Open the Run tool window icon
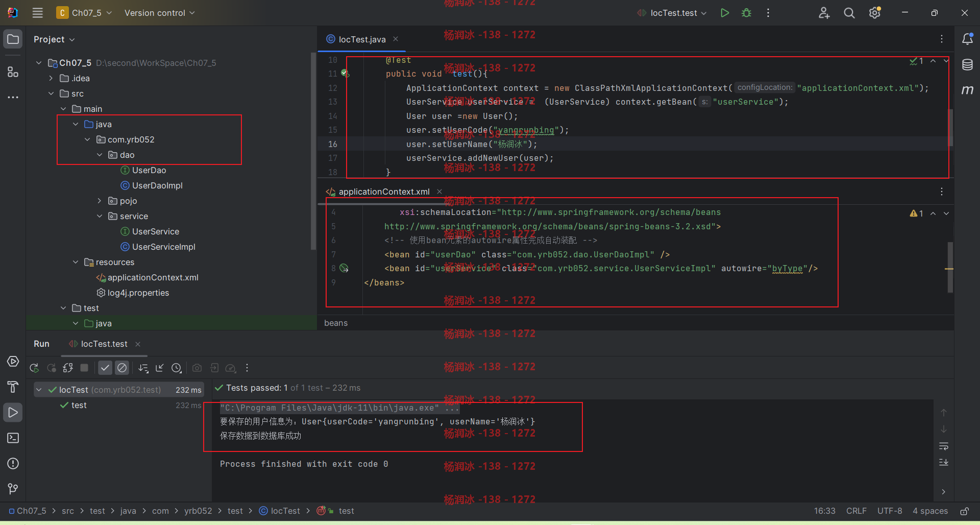Screen dimensions: 980x525 coord(13,413)
